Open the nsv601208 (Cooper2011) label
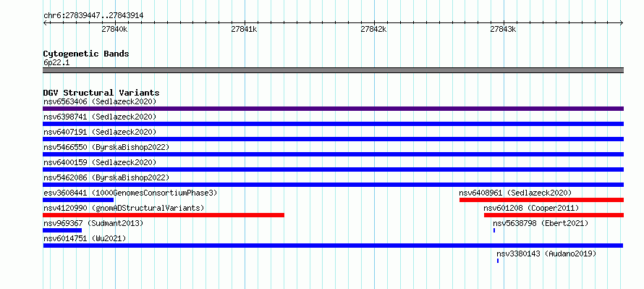The image size is (644, 289). [x=531, y=208]
